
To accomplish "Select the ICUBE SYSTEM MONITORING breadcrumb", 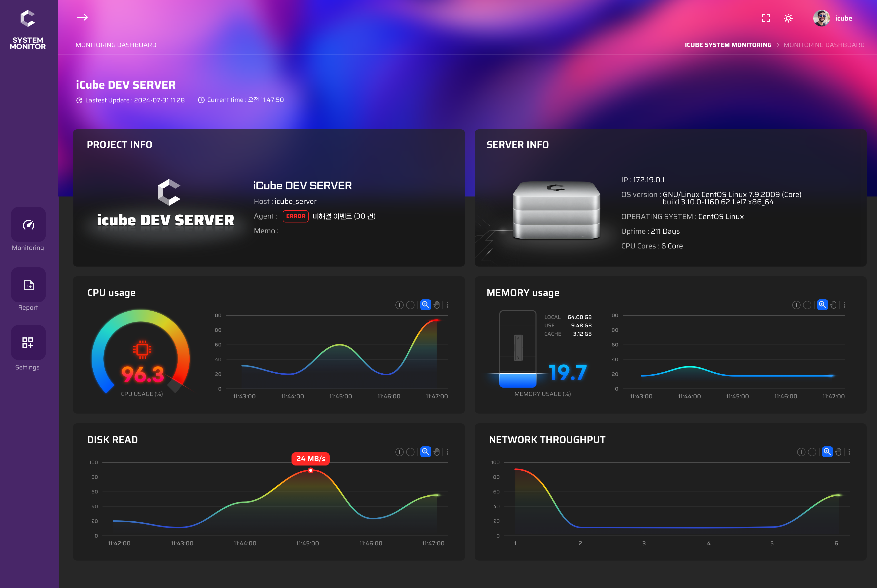I will click(728, 45).
